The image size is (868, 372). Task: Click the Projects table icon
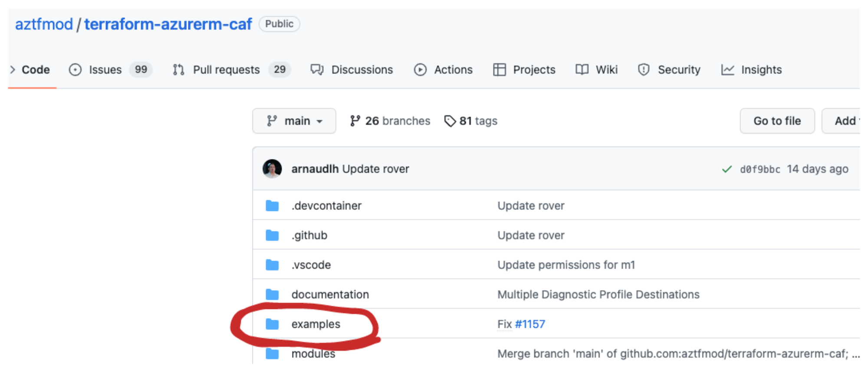[499, 69]
